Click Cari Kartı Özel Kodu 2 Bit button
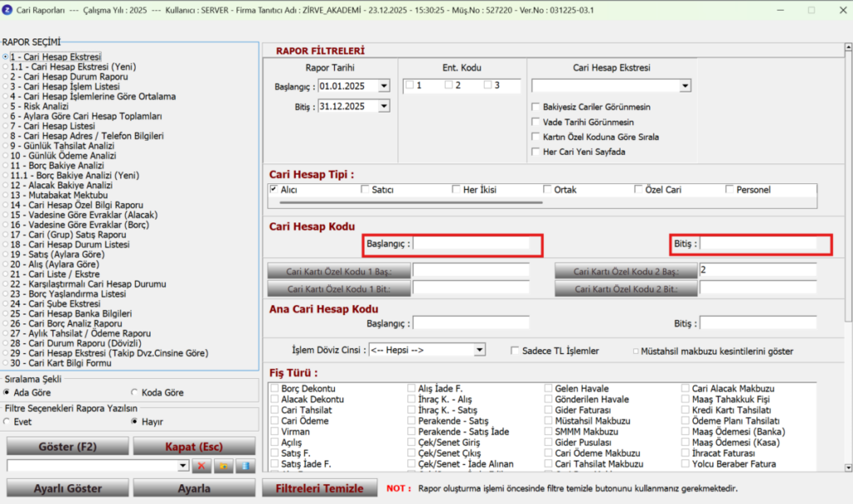The height and width of the screenshot is (504, 853). (626, 289)
